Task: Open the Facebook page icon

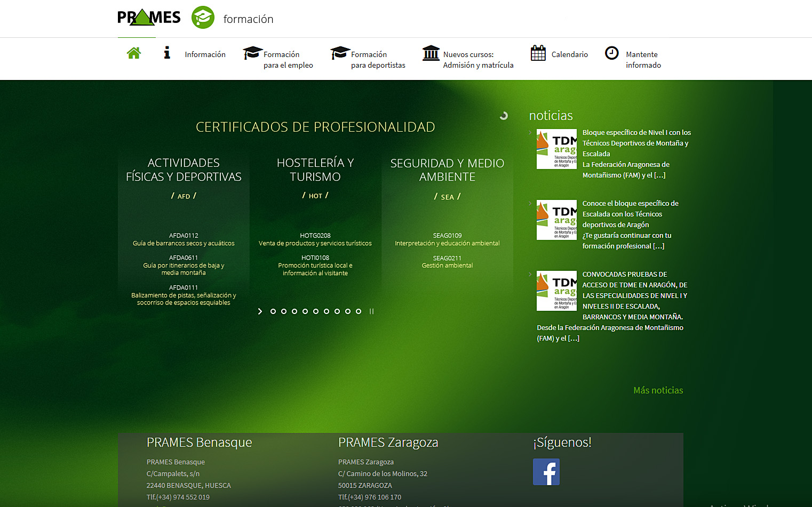Action: (546, 472)
